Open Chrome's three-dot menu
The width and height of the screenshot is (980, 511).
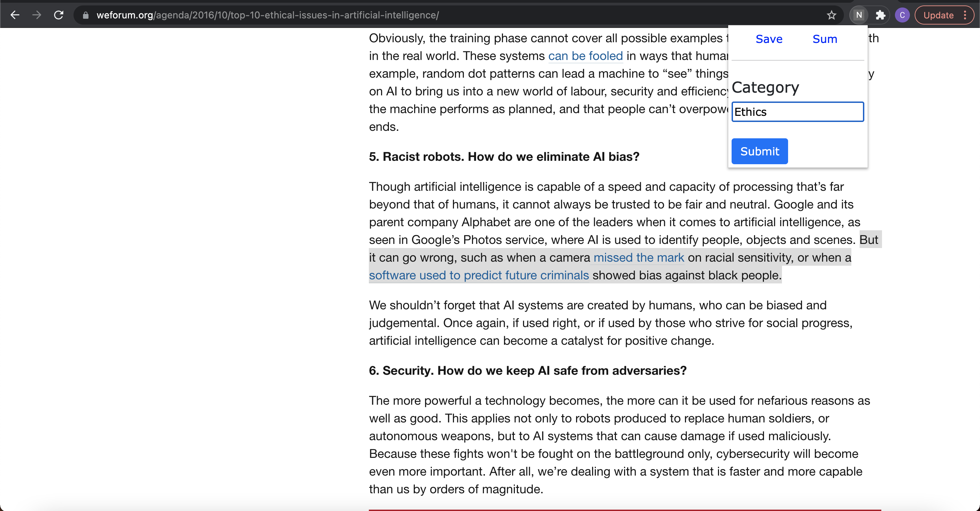[965, 15]
